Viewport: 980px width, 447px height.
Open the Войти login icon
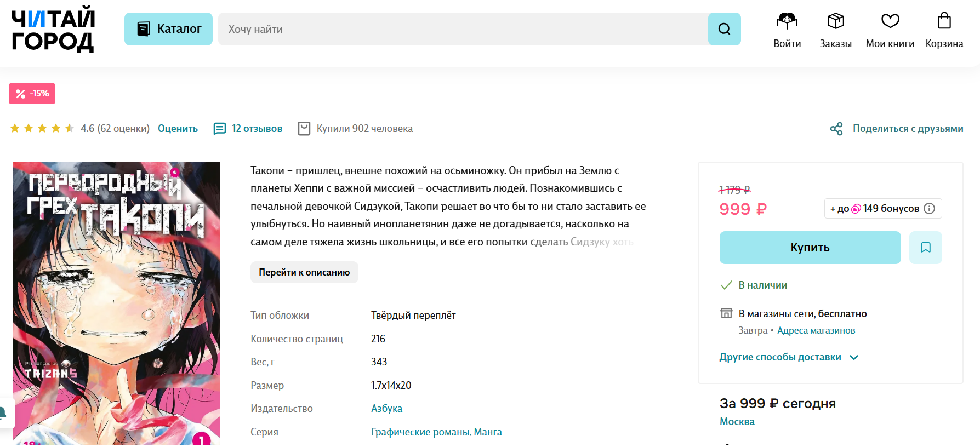[x=787, y=22]
